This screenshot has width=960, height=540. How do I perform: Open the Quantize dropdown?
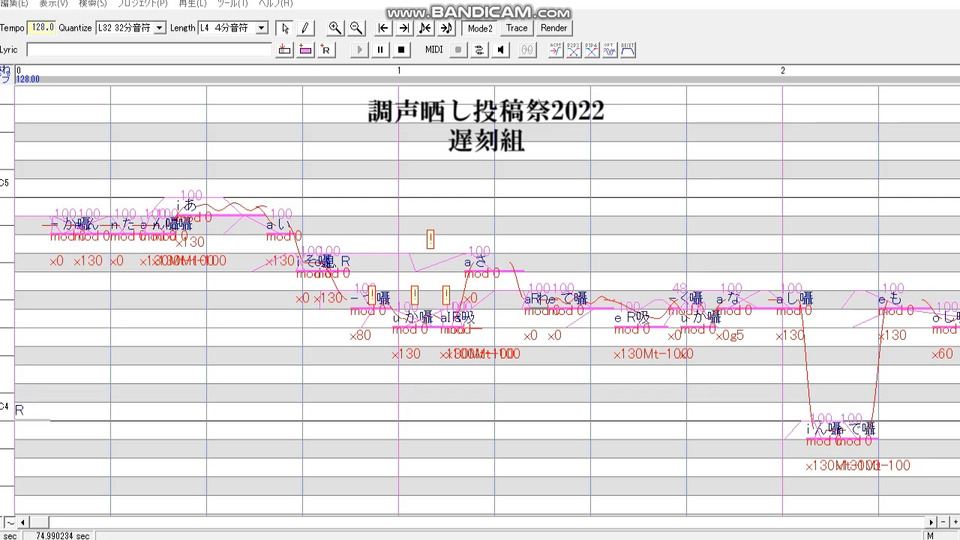(159, 28)
